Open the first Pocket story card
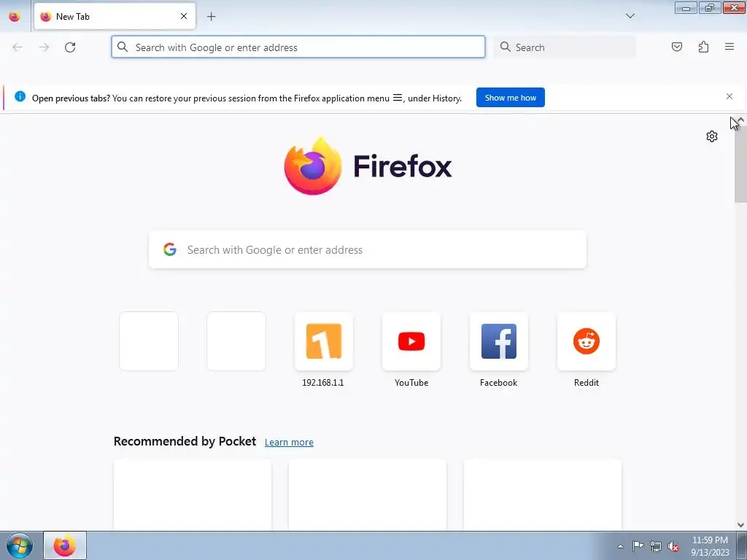The image size is (747, 560). 193,495
